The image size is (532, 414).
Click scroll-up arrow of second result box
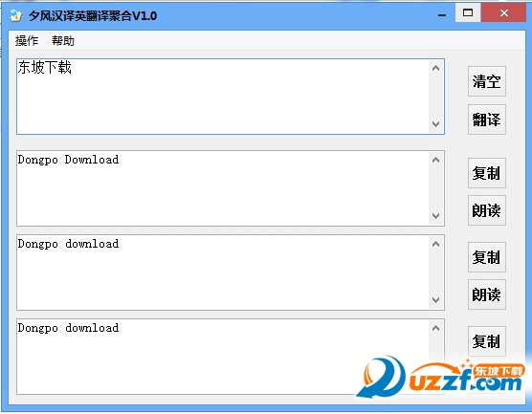436,244
